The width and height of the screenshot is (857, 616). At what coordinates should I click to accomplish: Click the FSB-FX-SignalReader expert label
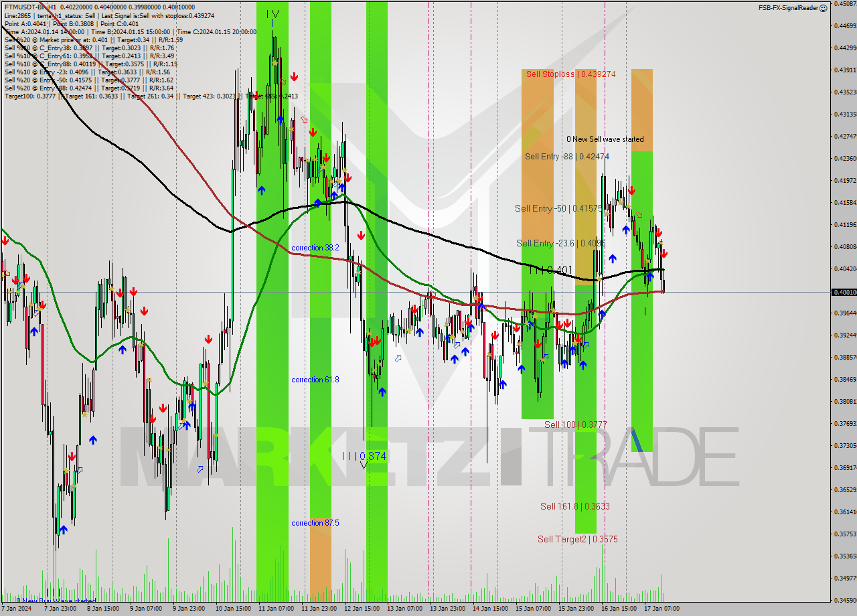click(788, 8)
